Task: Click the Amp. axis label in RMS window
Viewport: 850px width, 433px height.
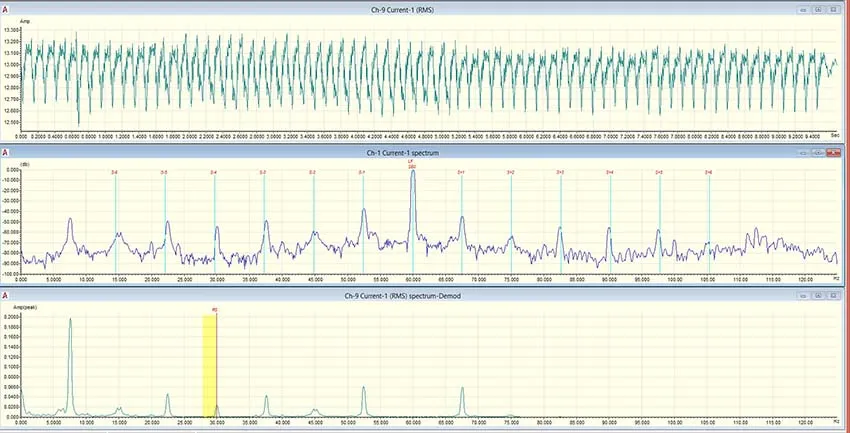Action: coord(25,21)
